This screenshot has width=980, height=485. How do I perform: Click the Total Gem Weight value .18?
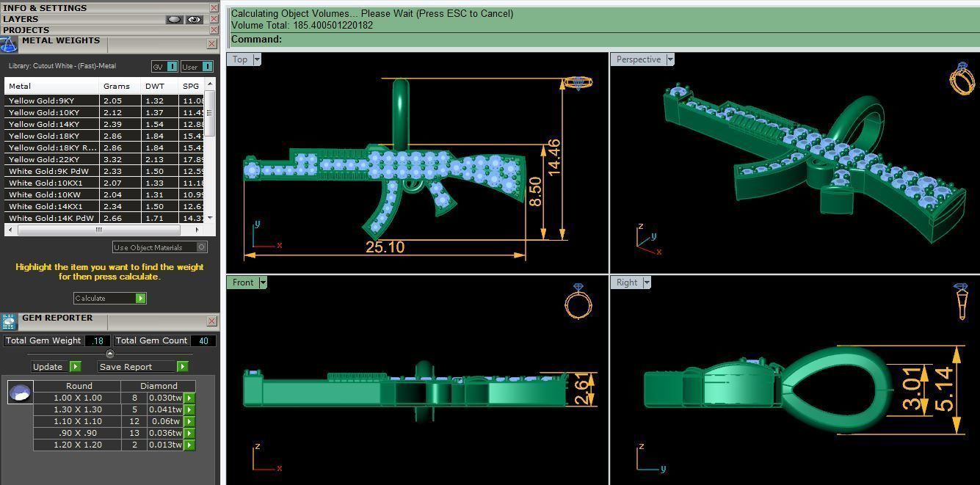(97, 340)
